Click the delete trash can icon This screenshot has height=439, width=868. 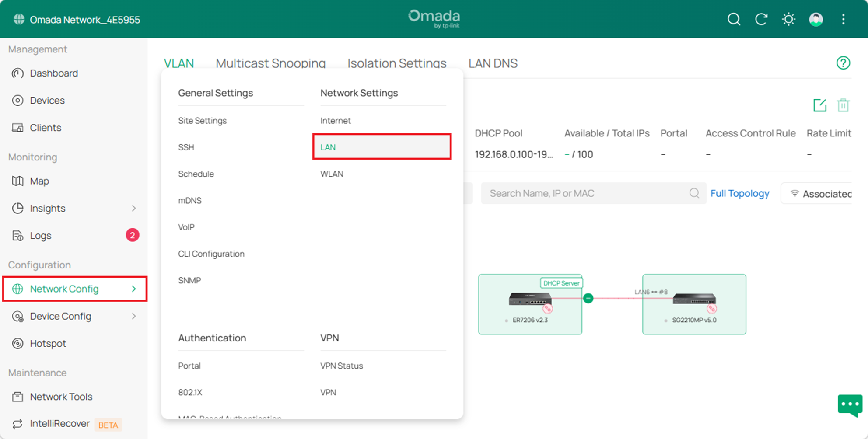[843, 105]
